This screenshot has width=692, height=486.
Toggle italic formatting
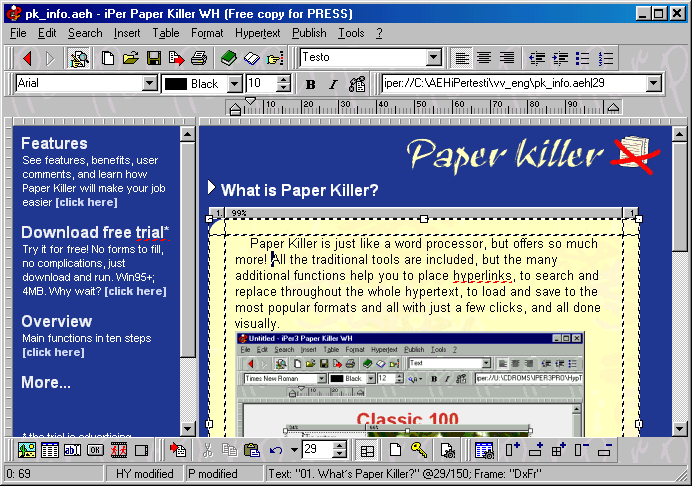pyautogui.click(x=334, y=84)
